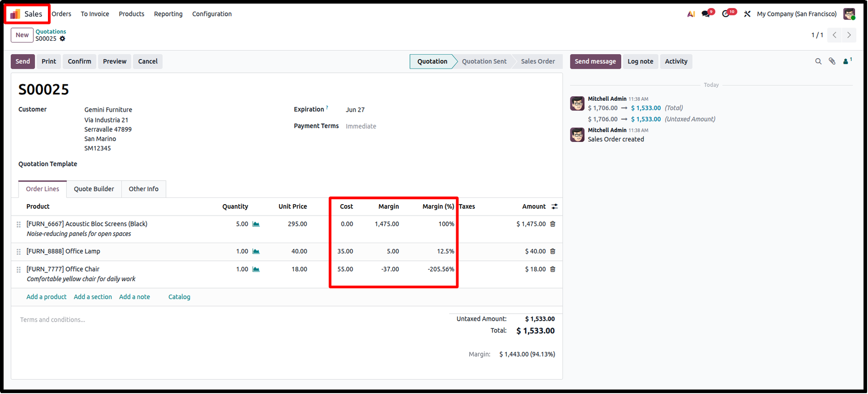Cancel the quotation
The image size is (868, 394).
148,61
